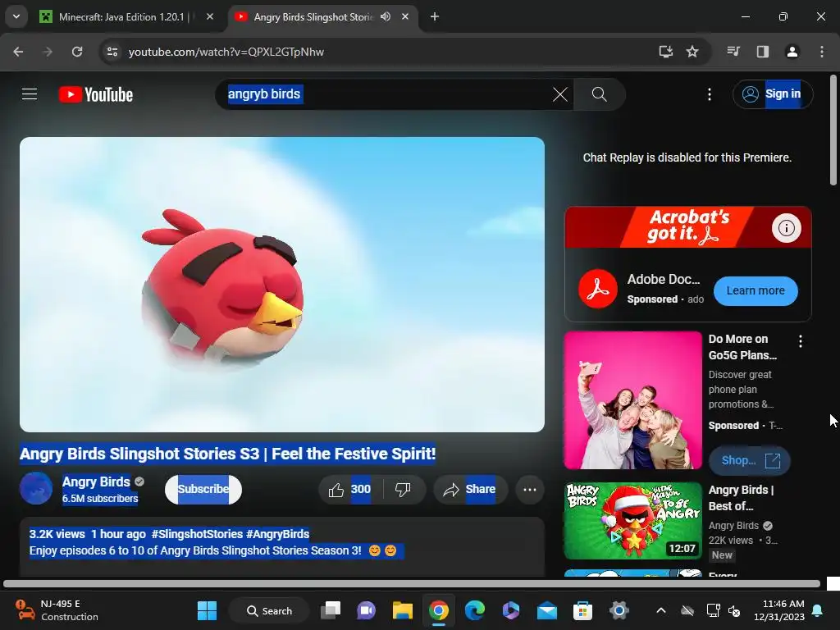Viewport: 840px width, 630px height.
Task: Open the YouTube guide hamburger menu
Action: click(x=30, y=94)
